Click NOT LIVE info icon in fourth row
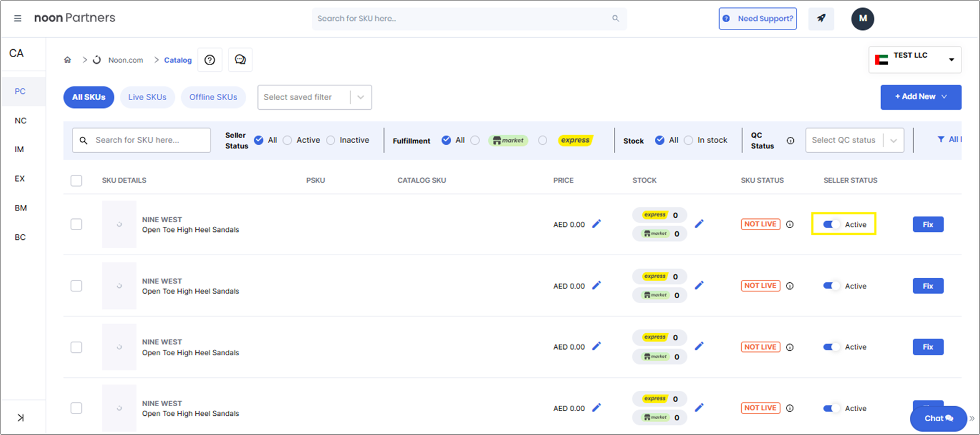Image resolution: width=980 pixels, height=435 pixels. (790, 408)
